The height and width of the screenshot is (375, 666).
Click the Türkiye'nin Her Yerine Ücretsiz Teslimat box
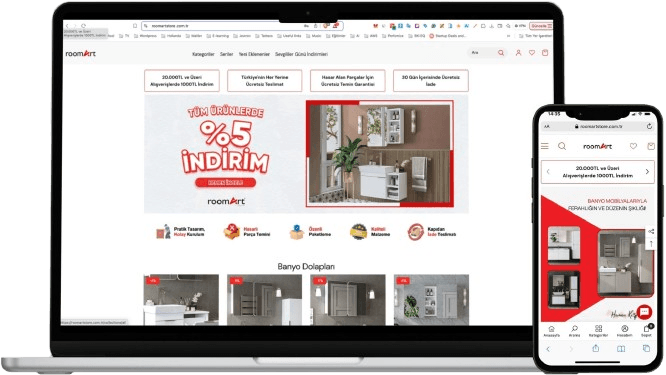265,81
